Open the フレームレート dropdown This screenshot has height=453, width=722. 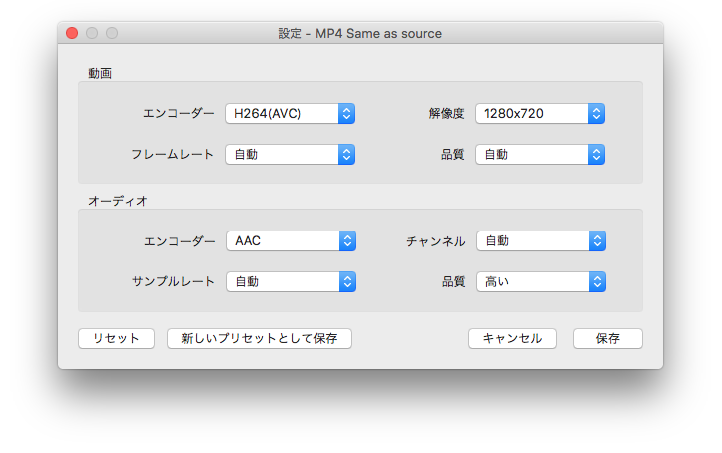pyautogui.click(x=290, y=154)
